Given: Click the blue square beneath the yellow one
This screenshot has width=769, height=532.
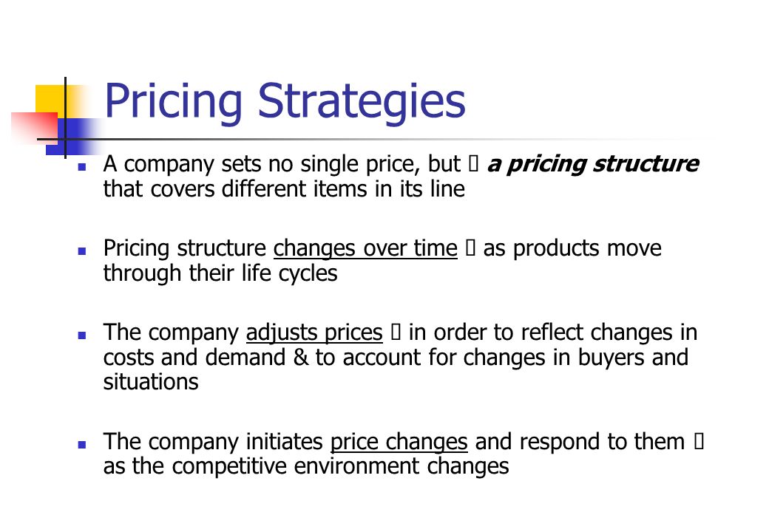Looking at the screenshot, I should pos(73,137).
